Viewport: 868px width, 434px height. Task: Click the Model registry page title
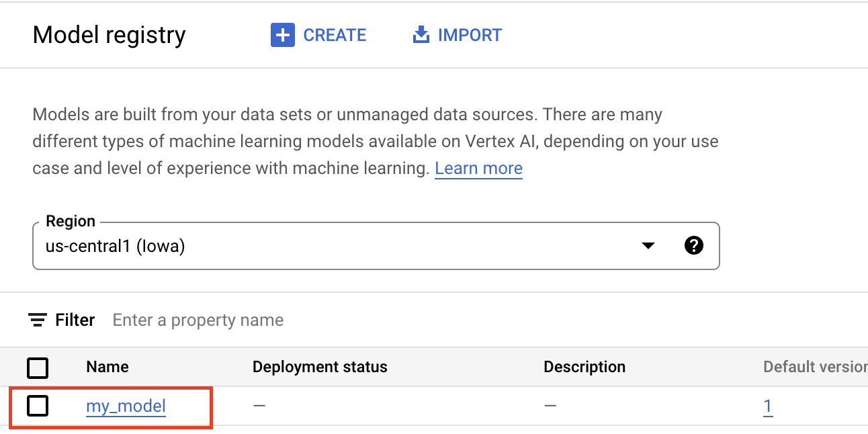click(x=109, y=35)
